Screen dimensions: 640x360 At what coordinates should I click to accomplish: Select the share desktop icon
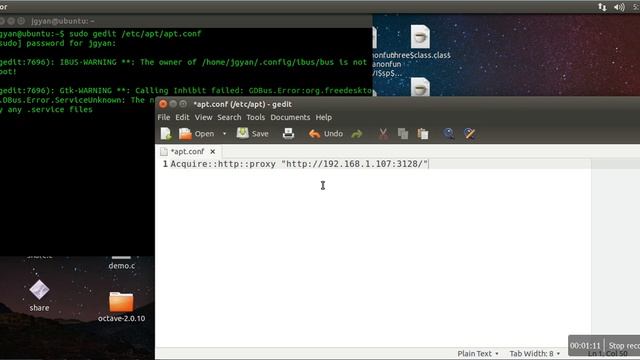coord(39,296)
